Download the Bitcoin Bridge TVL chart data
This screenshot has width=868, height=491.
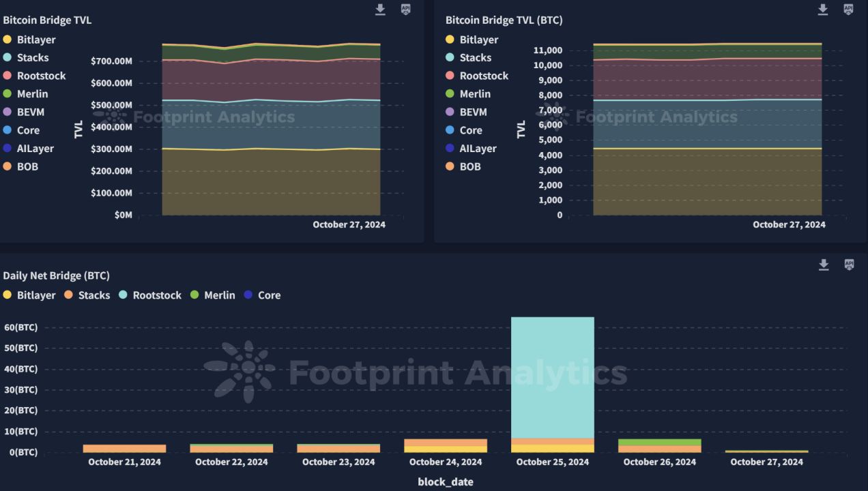[380, 10]
